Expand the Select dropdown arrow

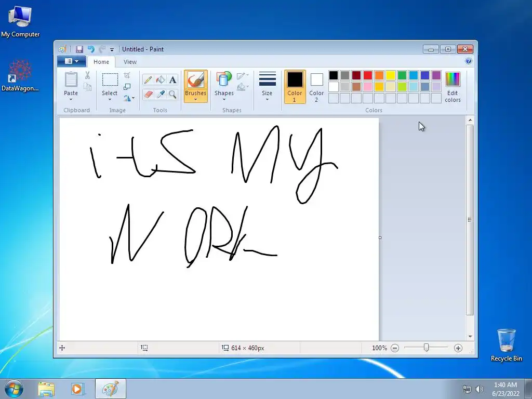click(x=110, y=100)
